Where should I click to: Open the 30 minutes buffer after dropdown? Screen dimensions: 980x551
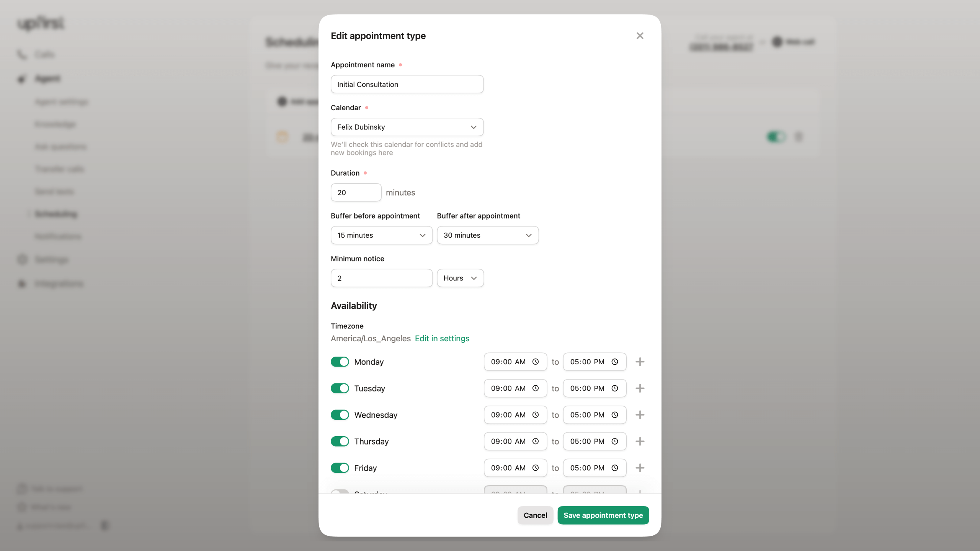487,235
